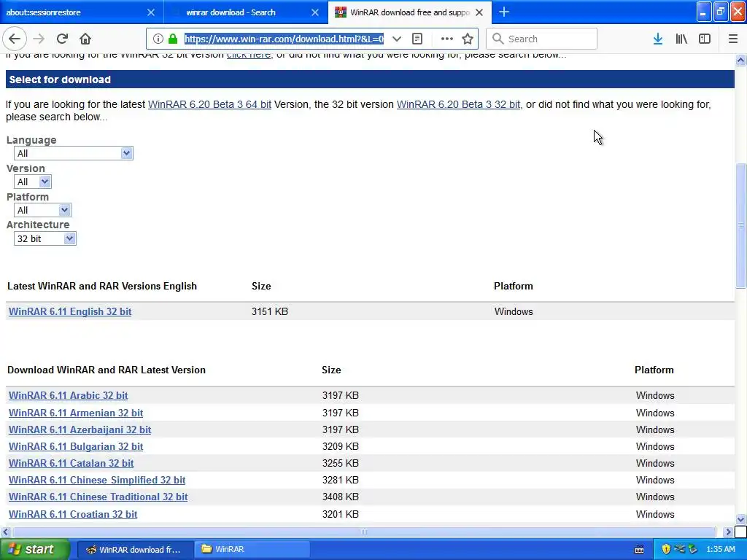Open a new tab with plus button

point(504,12)
